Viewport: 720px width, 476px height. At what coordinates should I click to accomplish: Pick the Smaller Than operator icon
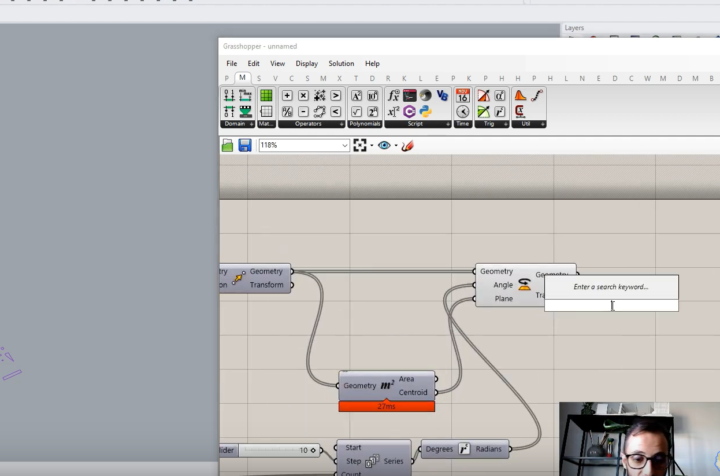tap(336, 111)
